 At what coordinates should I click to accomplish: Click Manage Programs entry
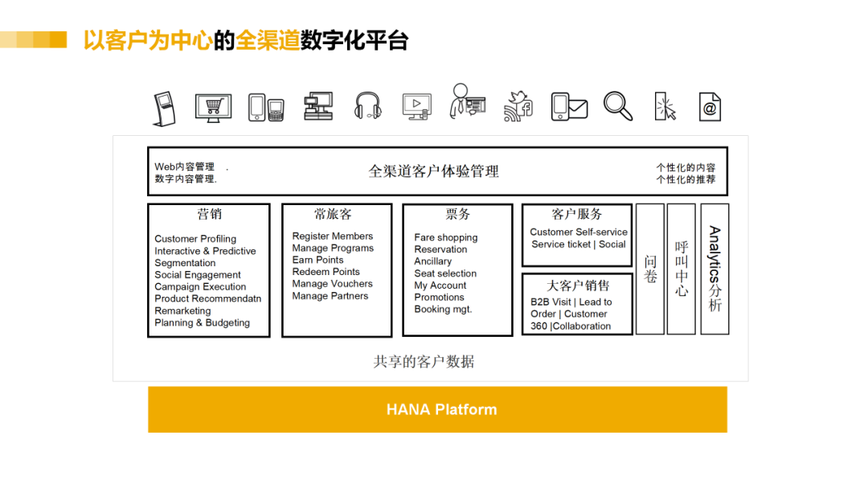pos(334,248)
